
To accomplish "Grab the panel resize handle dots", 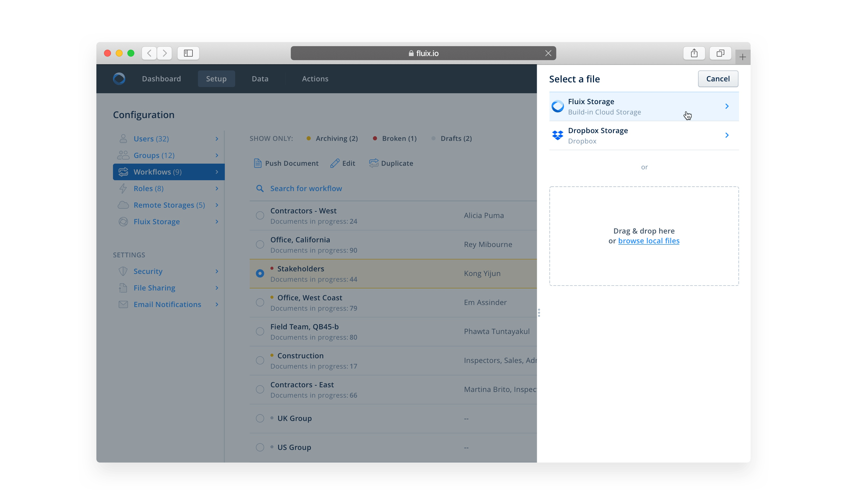I will 539,313.
